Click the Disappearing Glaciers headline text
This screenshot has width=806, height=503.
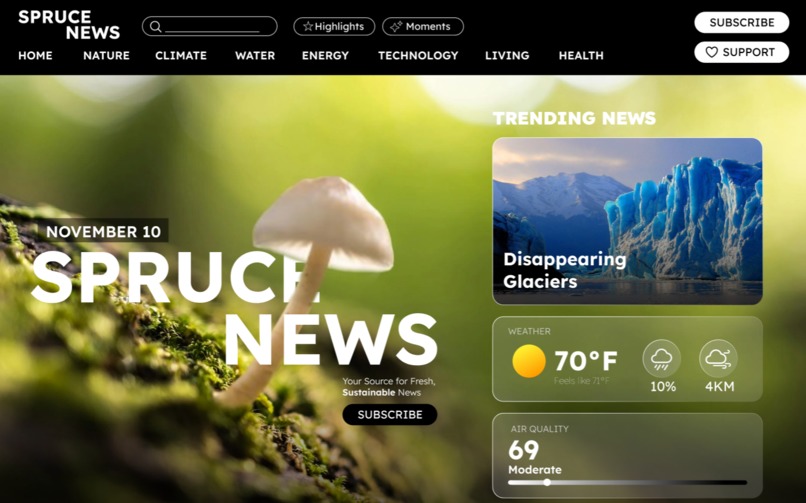pos(564,270)
